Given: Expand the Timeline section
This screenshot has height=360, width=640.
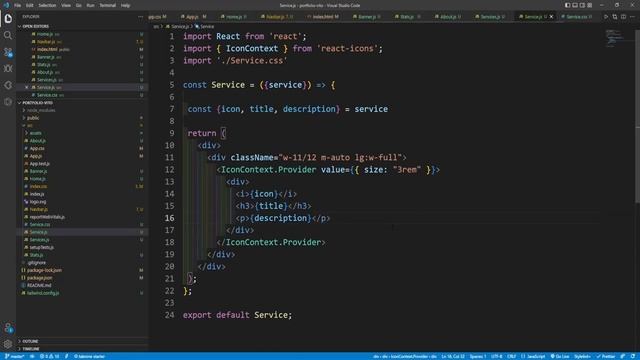Looking at the screenshot, I should (82, 349).
